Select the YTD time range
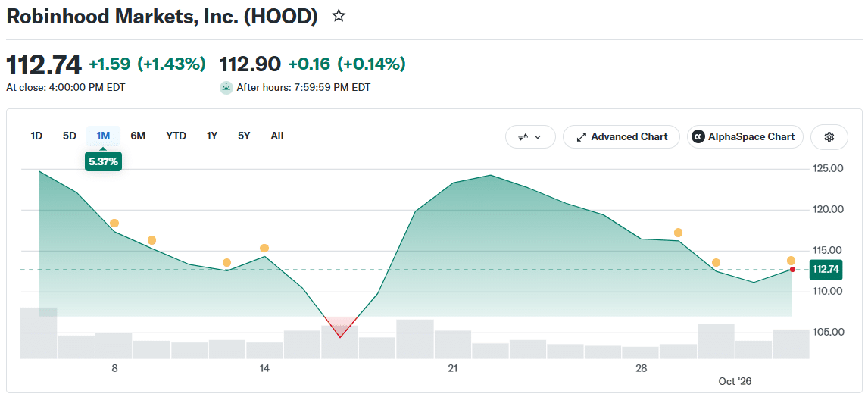Screen dimensions: 868x394 [176, 136]
